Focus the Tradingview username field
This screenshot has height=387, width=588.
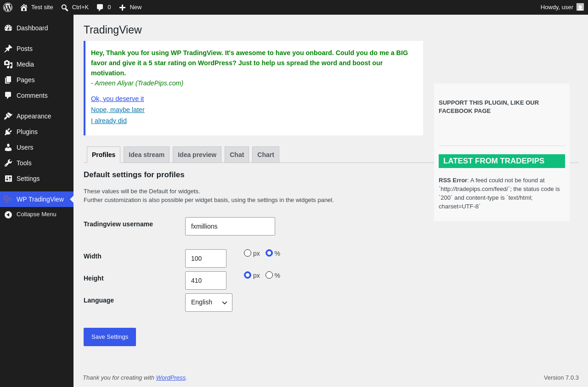[230, 226]
